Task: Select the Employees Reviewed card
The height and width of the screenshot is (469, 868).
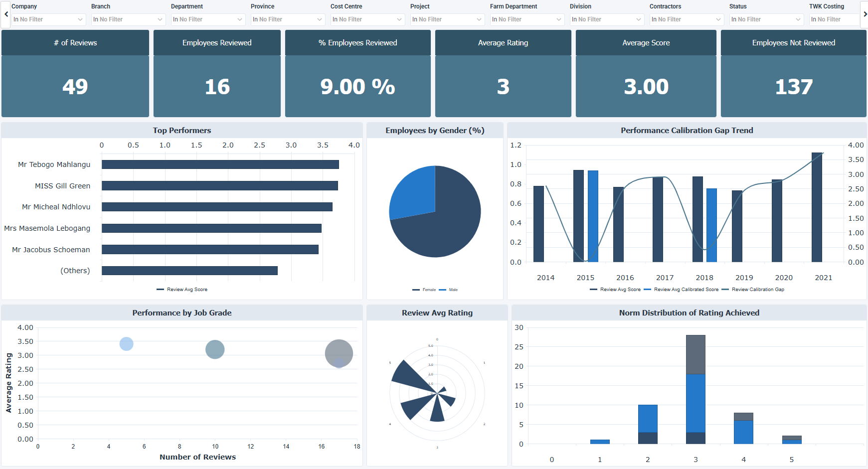Action: [217, 73]
